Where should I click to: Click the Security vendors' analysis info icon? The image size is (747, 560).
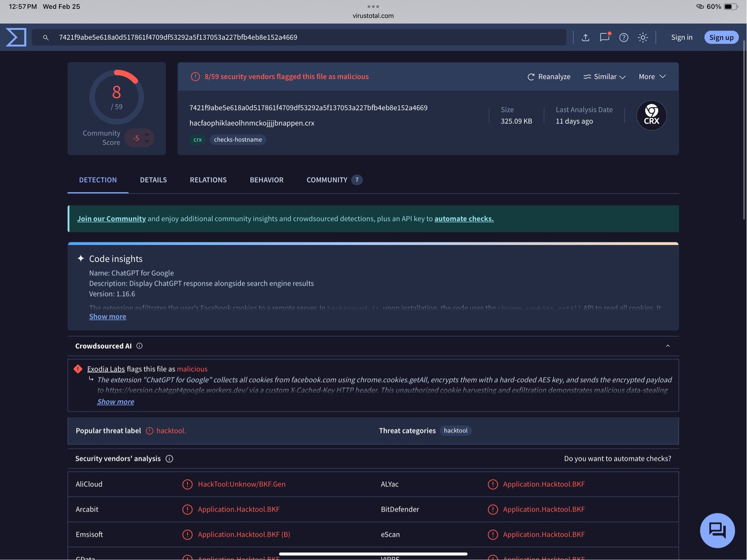(x=169, y=458)
